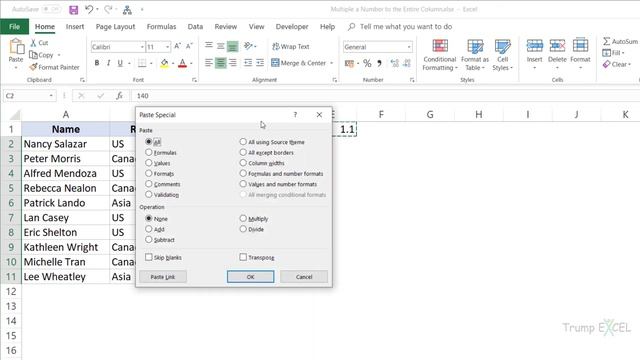This screenshot has width=640, height=360.
Task: Switch to the Insert tab
Action: (x=75, y=27)
